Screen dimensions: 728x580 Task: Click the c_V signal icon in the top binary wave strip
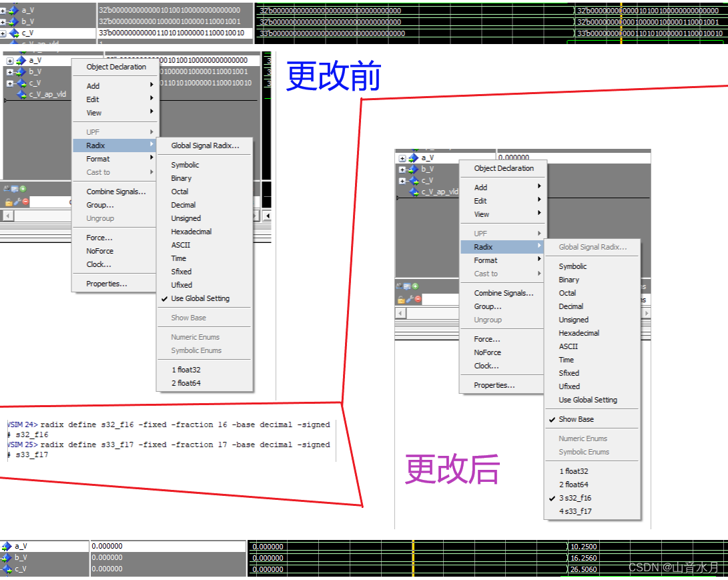coord(14,33)
